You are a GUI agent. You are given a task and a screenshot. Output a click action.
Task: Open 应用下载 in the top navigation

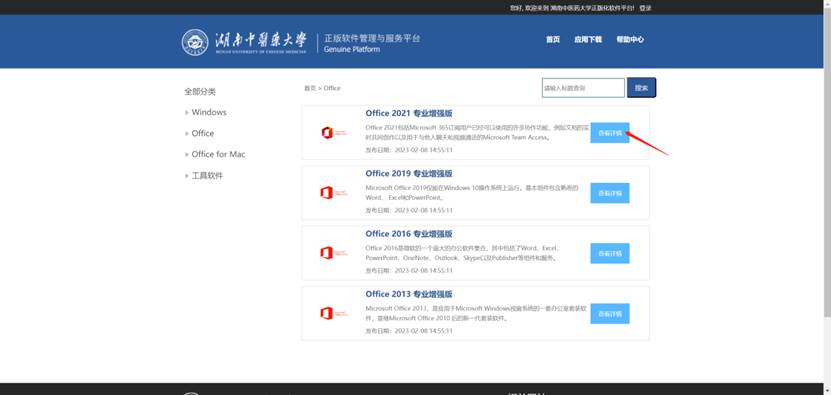588,39
